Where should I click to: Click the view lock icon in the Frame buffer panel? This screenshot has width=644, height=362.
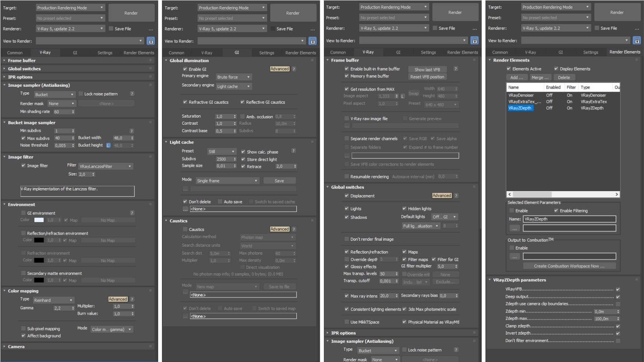tap(475, 40)
